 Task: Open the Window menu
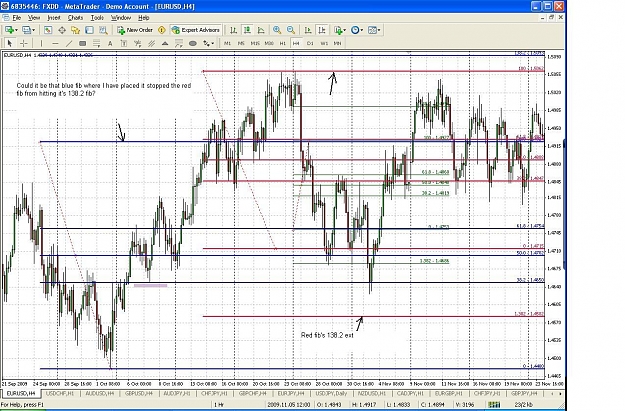[x=120, y=18]
